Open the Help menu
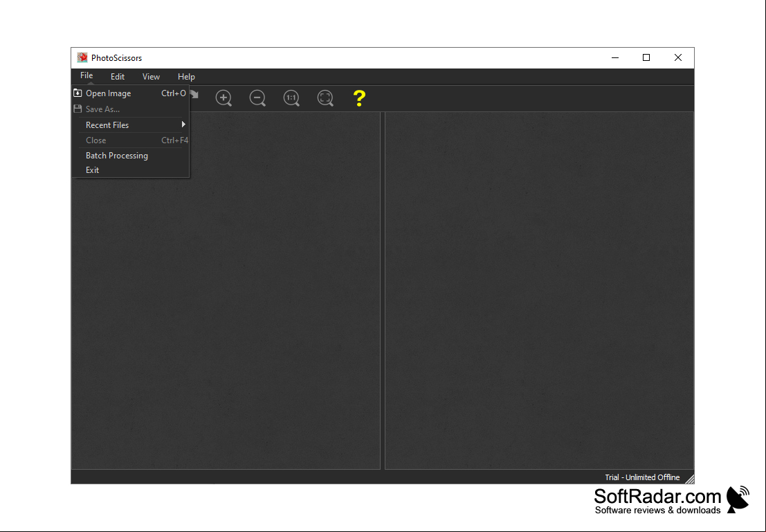Image resolution: width=766 pixels, height=532 pixels. click(x=186, y=77)
